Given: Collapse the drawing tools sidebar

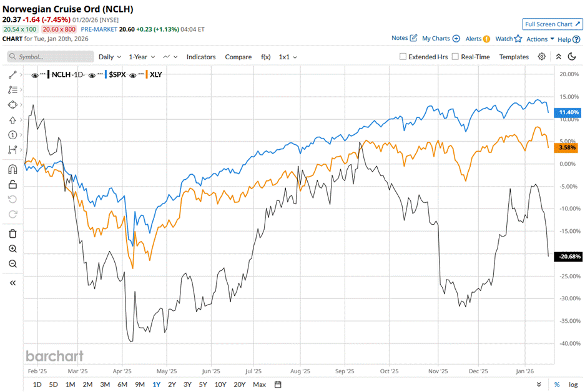Looking at the screenshot, I should coord(12,283).
